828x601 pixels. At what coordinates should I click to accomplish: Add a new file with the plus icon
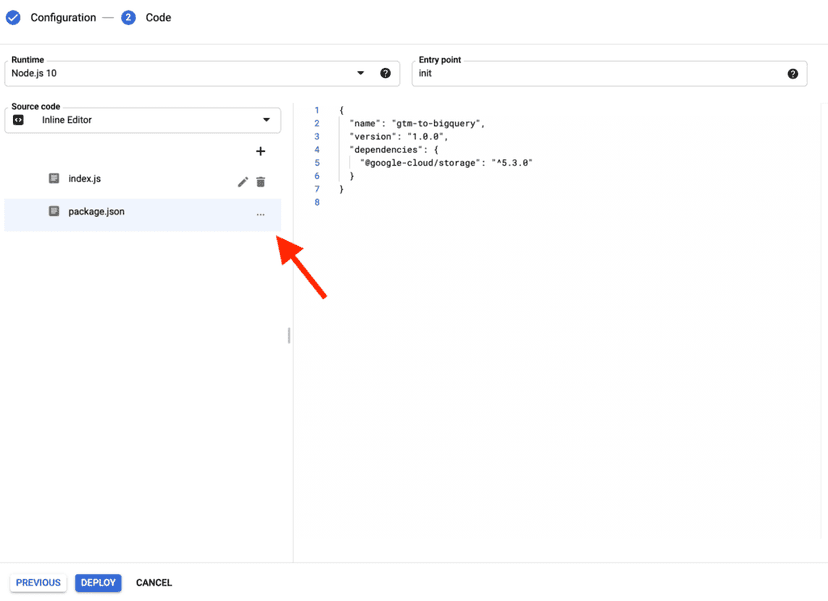pos(261,151)
